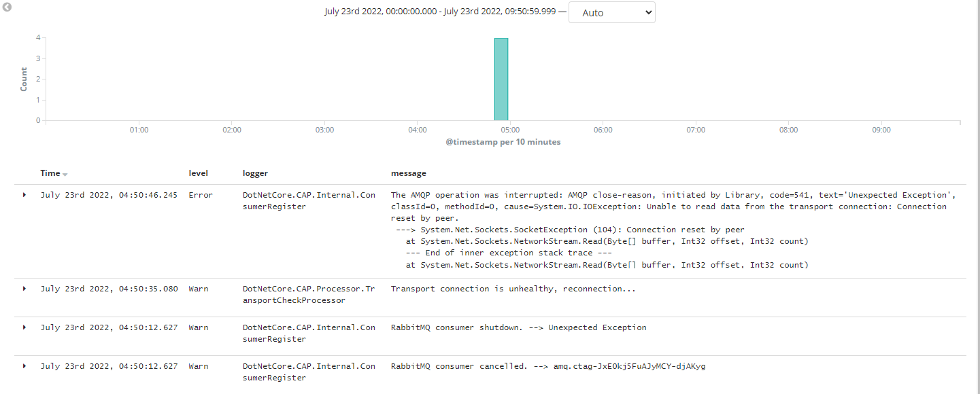The height and width of the screenshot is (394, 980).
Task: Click the circular back chevron icon
Action: point(7,7)
